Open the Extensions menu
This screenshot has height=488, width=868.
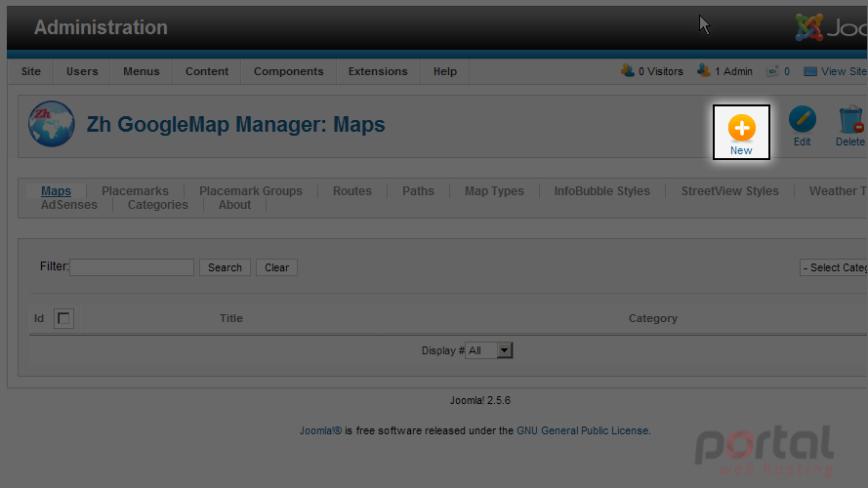pos(378,71)
